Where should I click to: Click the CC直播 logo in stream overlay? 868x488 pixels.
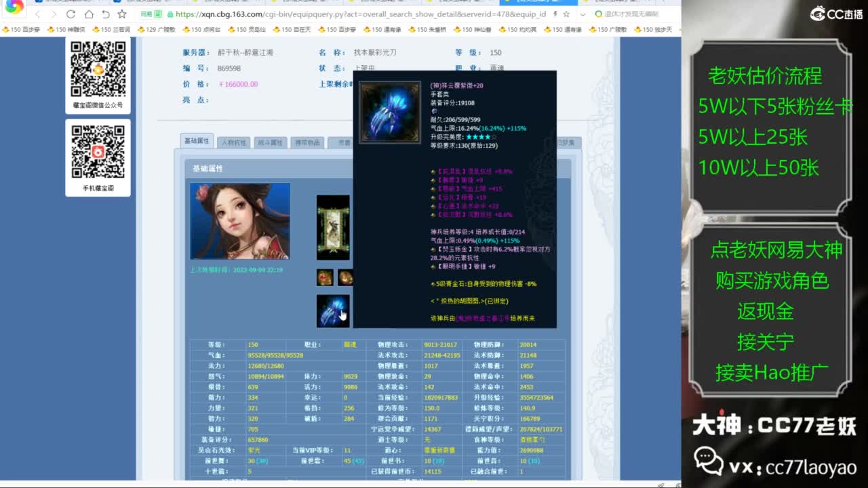point(836,13)
